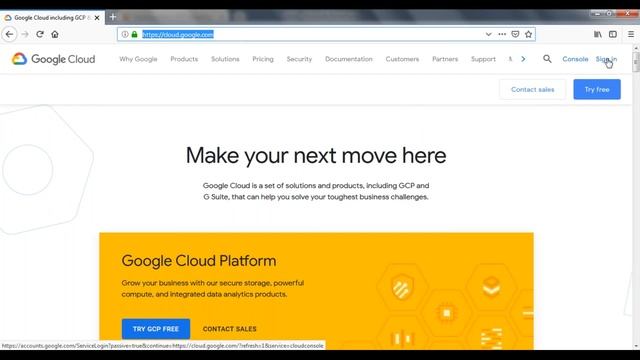The height and width of the screenshot is (360, 640).
Task: Click CONTACT SALES in GCP card
Action: tap(229, 329)
